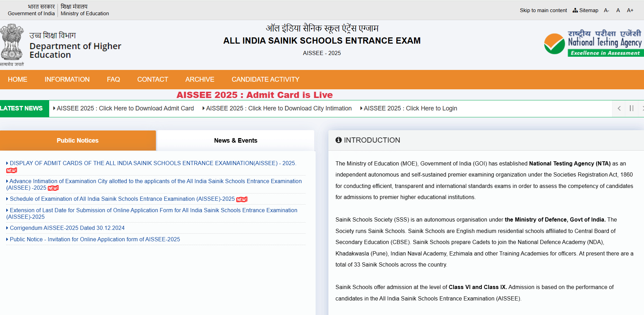
Task: Decrease font size with A- button
Action: pyautogui.click(x=606, y=10)
